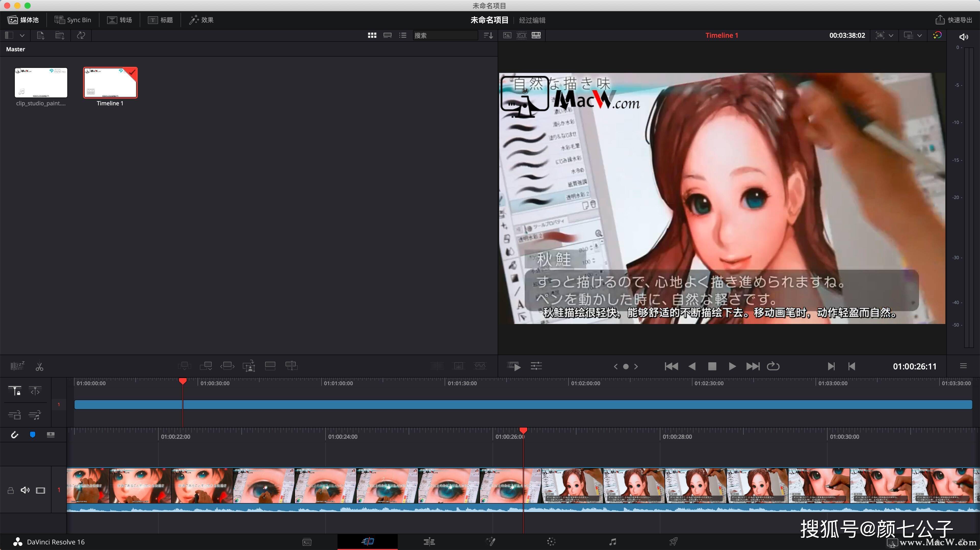
Task: Click the add track icon
Action: [x=50, y=435]
